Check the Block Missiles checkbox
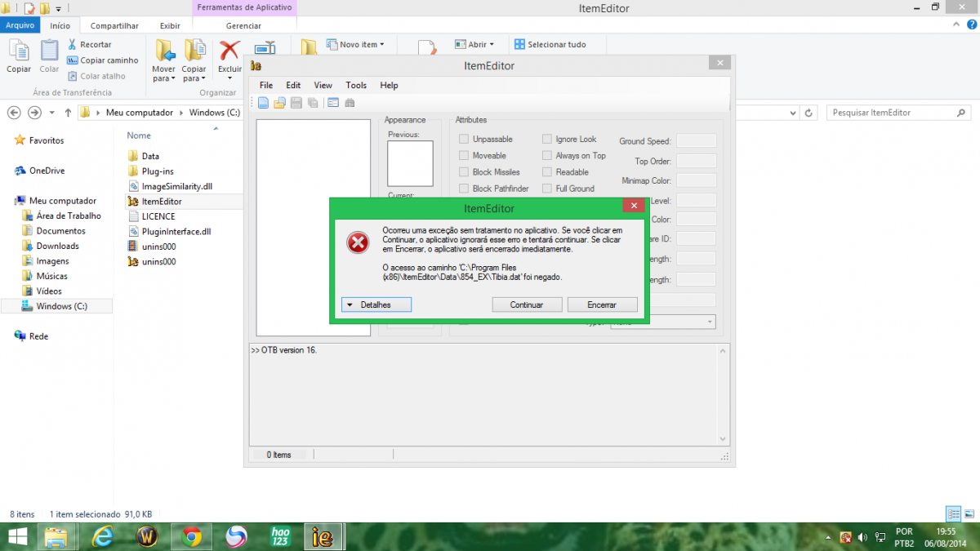 (x=464, y=172)
